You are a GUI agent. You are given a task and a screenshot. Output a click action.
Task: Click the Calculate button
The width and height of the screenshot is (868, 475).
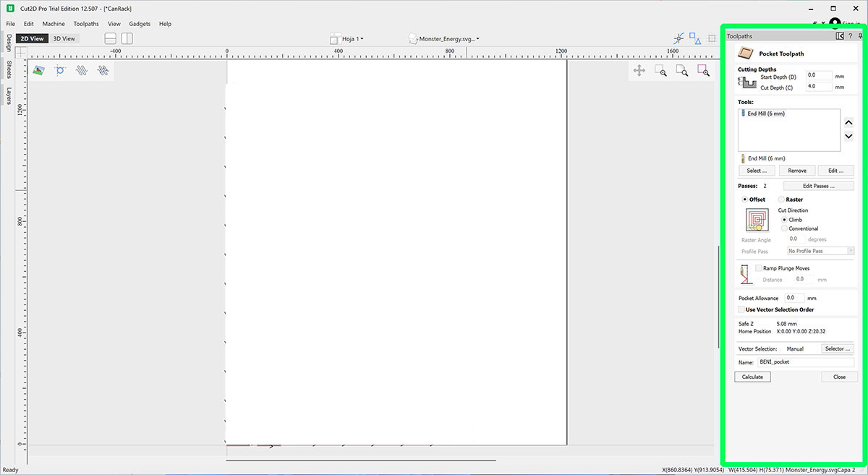point(752,377)
